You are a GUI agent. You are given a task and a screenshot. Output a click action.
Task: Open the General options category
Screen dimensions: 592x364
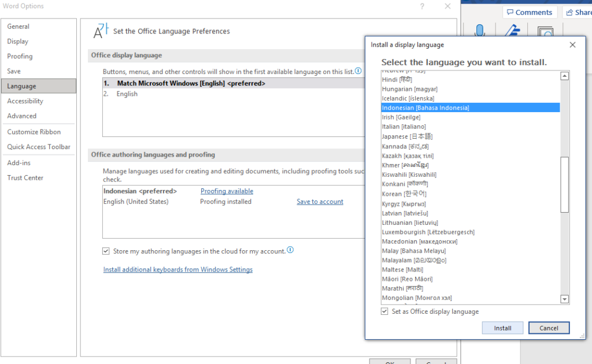39,27
